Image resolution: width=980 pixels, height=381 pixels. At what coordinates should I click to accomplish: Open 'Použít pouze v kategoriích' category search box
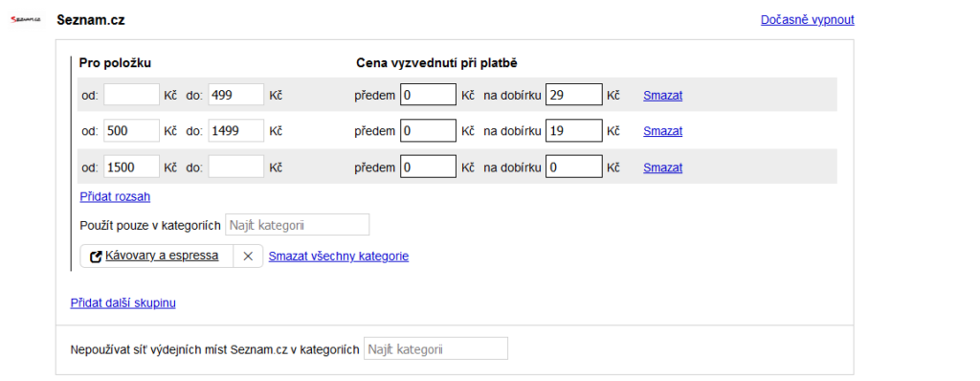click(x=297, y=225)
